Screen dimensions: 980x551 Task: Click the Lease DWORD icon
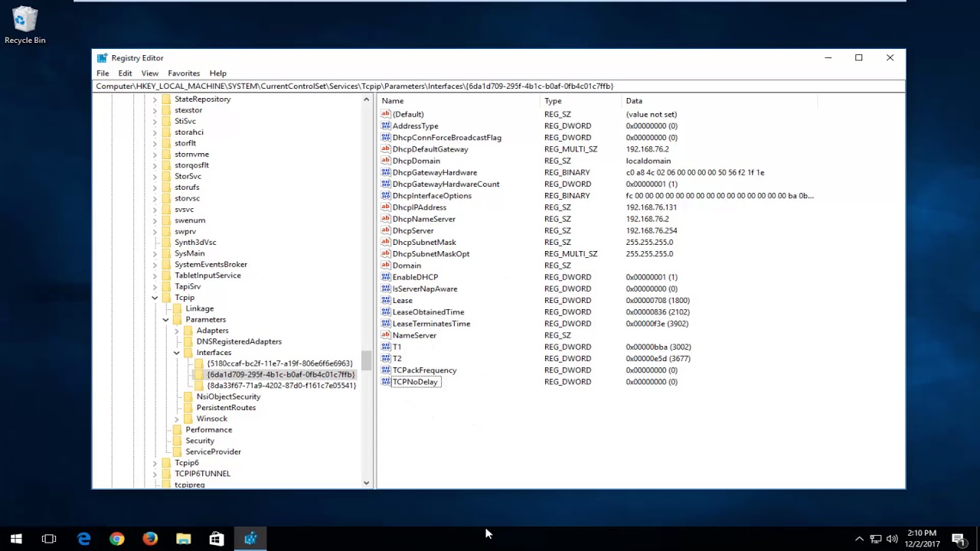coord(386,301)
